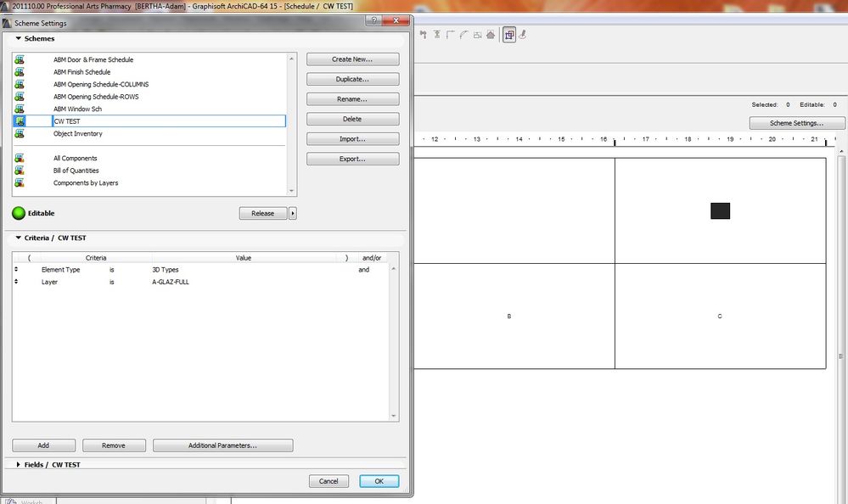
Task: Click the Help question mark in Scheme Settings
Action: (373, 20)
